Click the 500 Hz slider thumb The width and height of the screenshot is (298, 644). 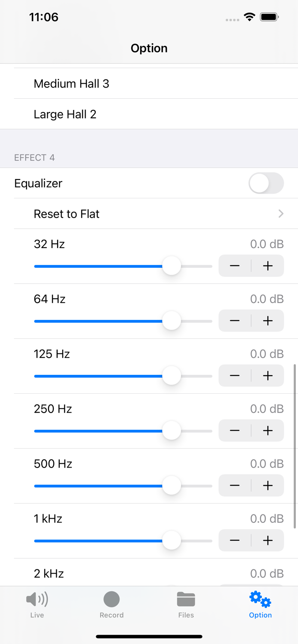pos(172,486)
